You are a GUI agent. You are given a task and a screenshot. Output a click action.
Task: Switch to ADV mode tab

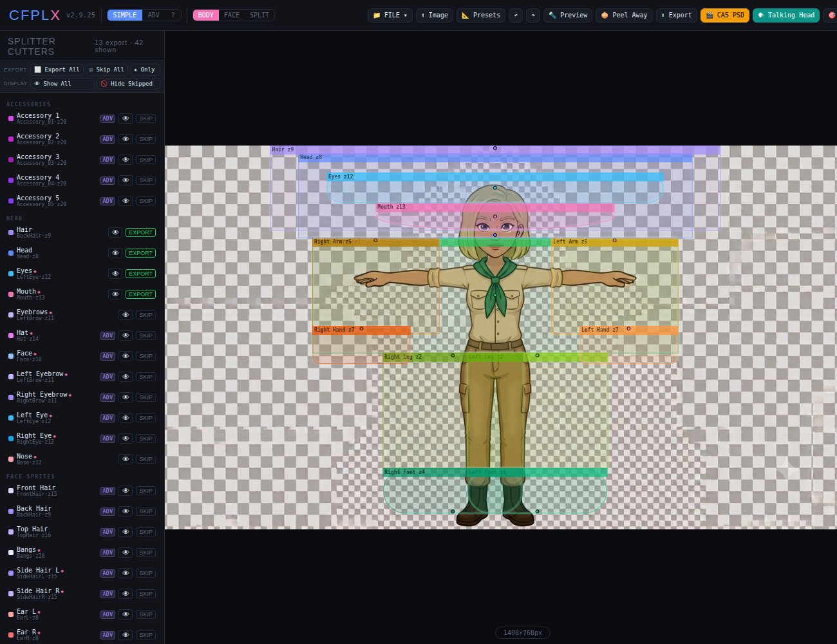coord(153,15)
